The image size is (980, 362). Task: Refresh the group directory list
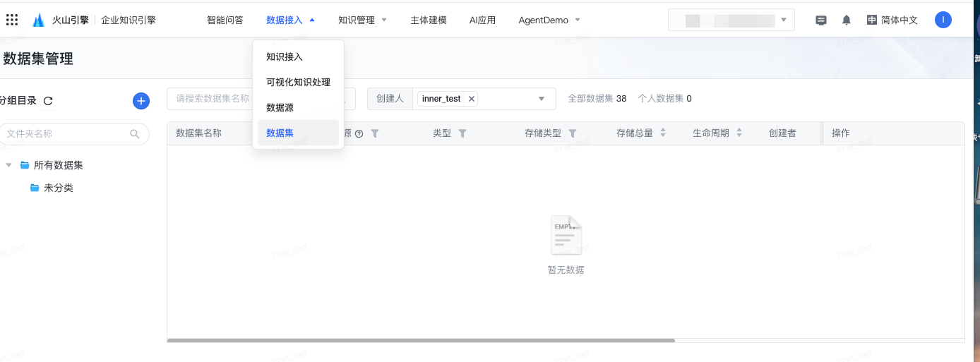click(x=48, y=101)
